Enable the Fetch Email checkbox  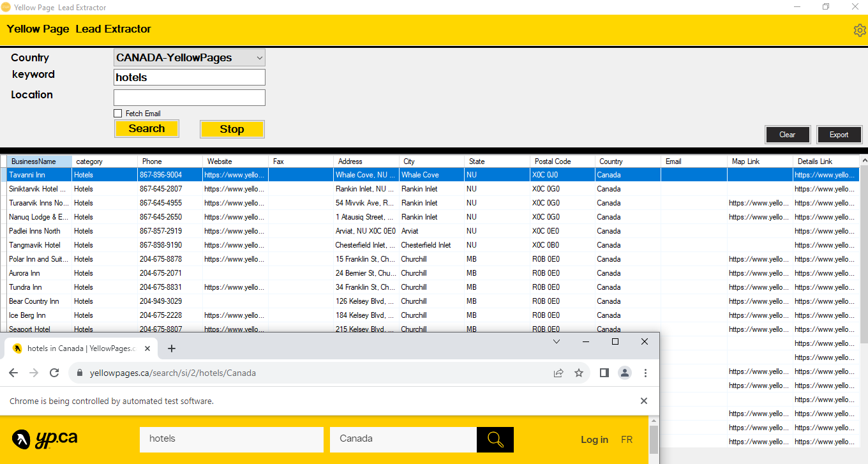point(117,113)
